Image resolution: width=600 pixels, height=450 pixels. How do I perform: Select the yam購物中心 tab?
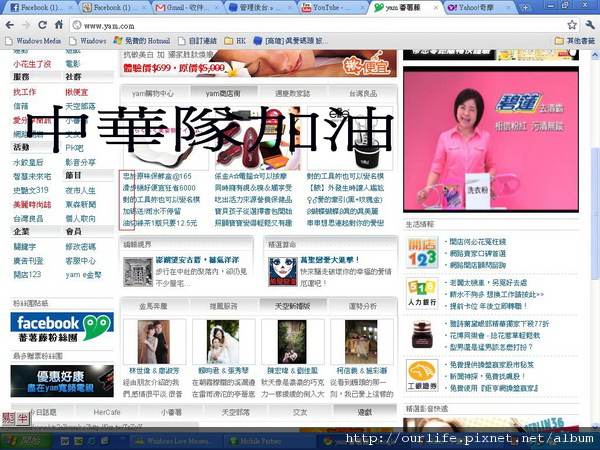pos(153,93)
